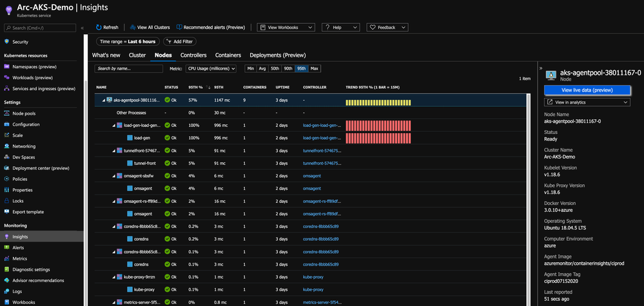Click the View All Clusters icon

(x=133, y=28)
